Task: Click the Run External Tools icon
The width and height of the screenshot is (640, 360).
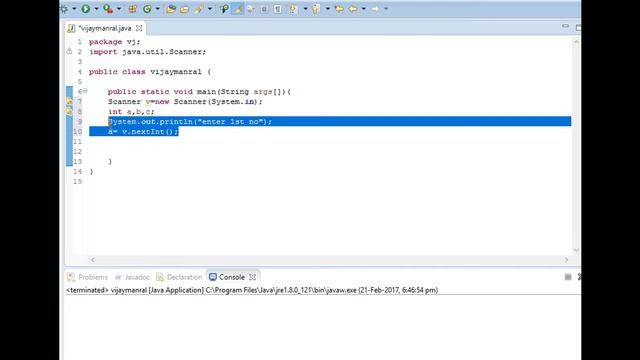Action: 108,9
